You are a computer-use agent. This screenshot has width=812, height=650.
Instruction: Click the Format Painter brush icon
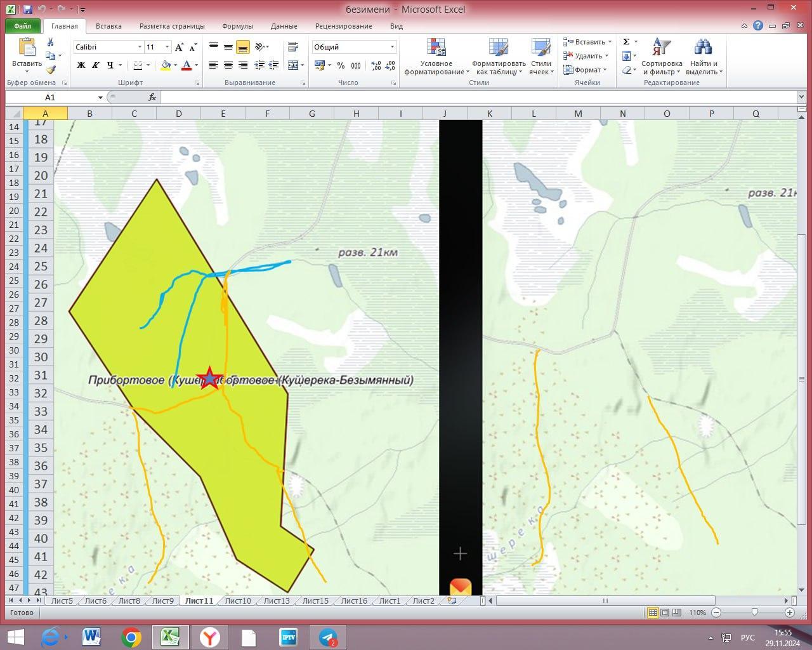(51, 70)
